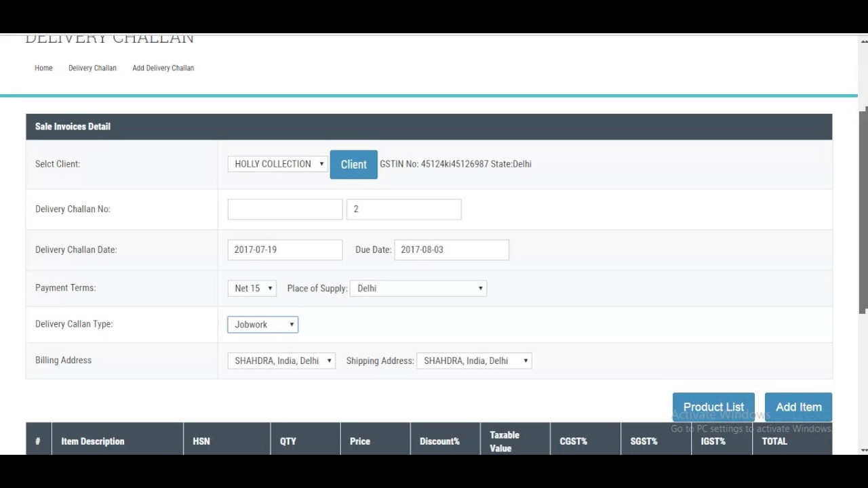Open the Home breadcrumb link
This screenshot has height=488, width=868.
click(x=43, y=68)
